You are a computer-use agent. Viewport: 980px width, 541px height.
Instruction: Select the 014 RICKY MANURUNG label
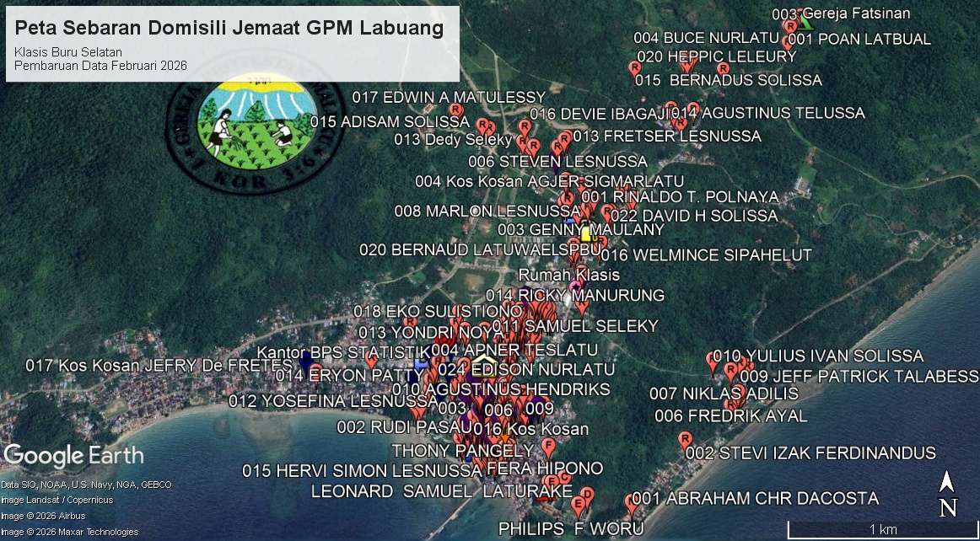point(575,295)
